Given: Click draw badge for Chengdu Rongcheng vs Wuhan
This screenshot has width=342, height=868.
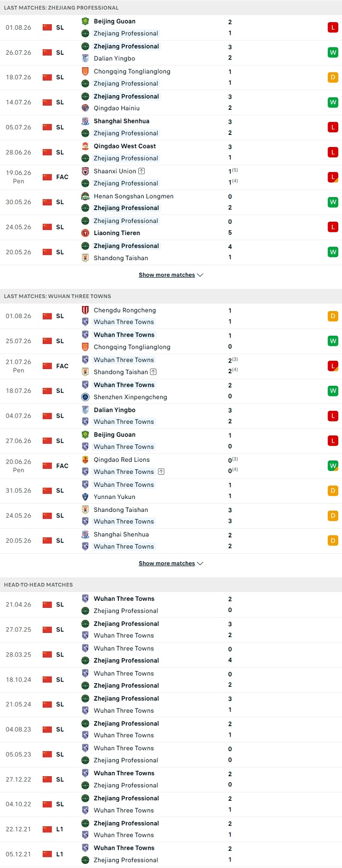Looking at the screenshot, I should coord(333,316).
